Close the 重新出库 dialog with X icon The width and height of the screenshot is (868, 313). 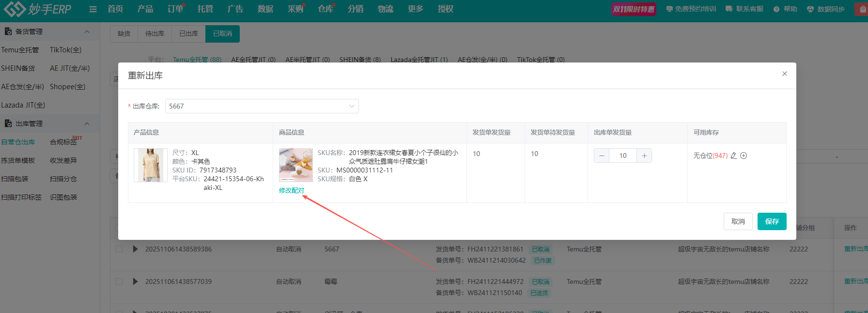784,74
